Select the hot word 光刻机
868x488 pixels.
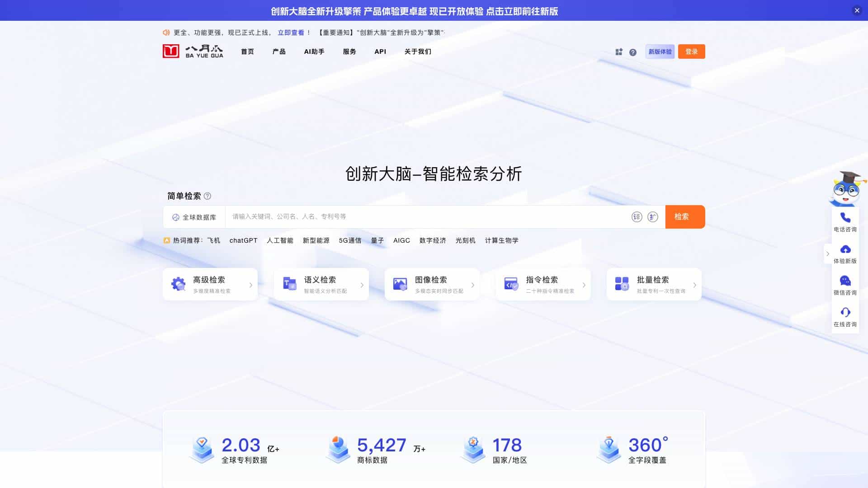[x=466, y=240]
